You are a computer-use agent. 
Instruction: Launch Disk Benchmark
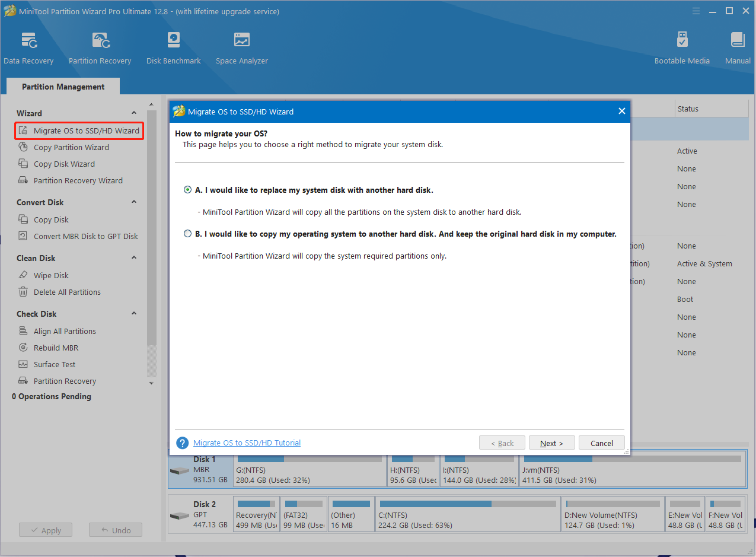pos(173,48)
